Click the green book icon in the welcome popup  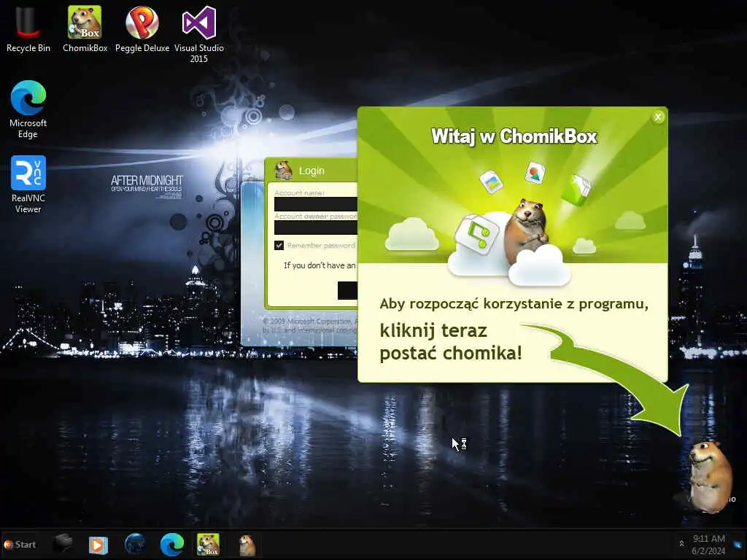tap(576, 190)
